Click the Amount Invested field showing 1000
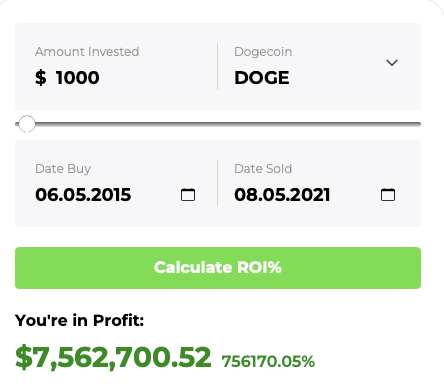The width and height of the screenshot is (444, 387). click(77, 78)
